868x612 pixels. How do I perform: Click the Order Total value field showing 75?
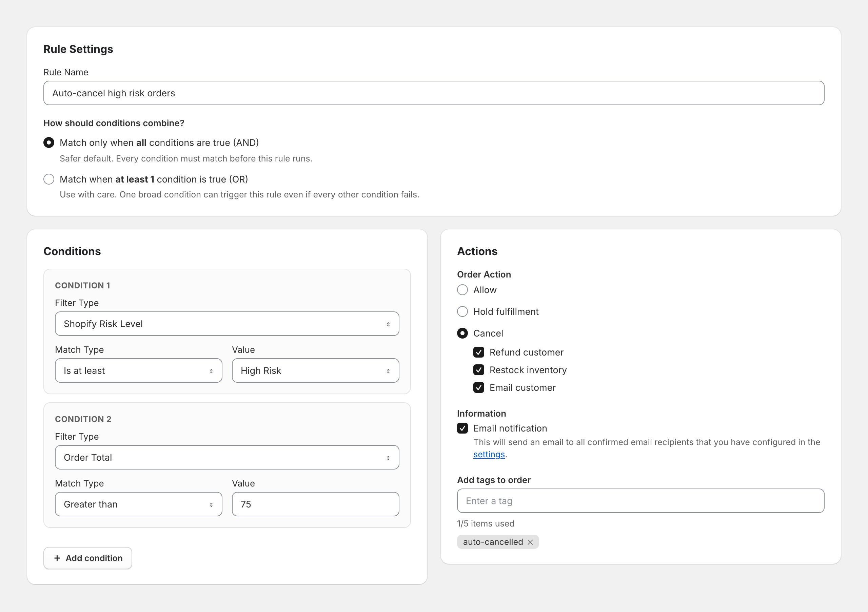(315, 504)
